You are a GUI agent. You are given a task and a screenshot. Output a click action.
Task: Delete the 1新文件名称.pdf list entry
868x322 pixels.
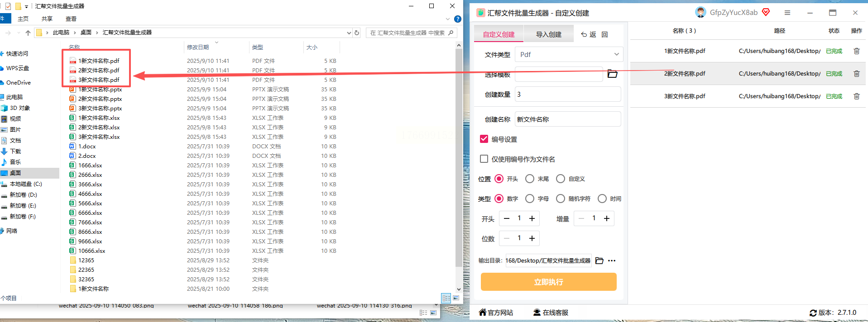pyautogui.click(x=856, y=51)
